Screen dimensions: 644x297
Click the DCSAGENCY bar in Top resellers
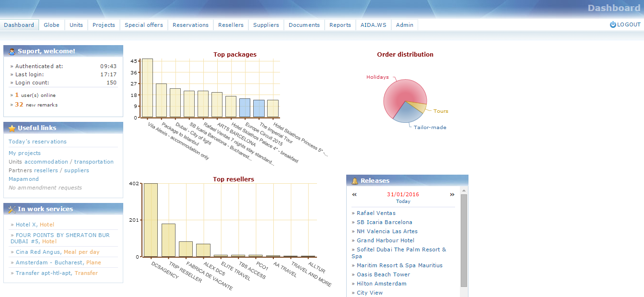[151, 220]
